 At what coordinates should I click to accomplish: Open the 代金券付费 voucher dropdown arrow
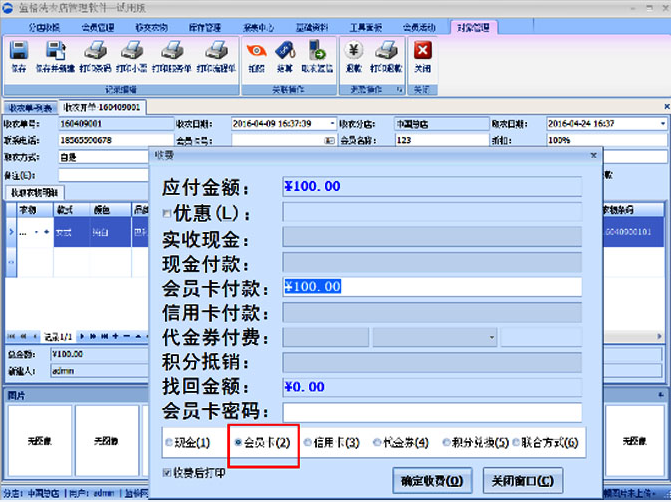492,337
